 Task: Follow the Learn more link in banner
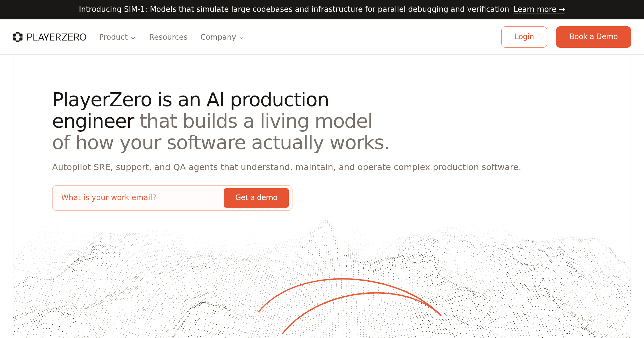tap(539, 9)
